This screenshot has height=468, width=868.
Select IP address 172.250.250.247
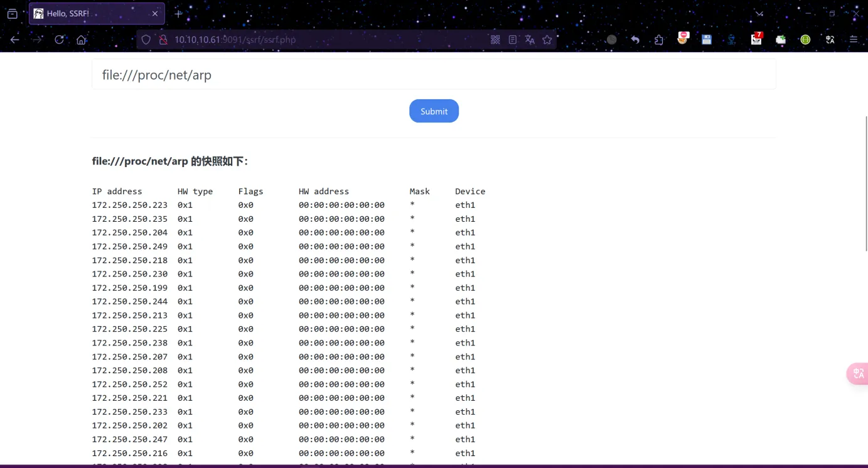pos(130,439)
